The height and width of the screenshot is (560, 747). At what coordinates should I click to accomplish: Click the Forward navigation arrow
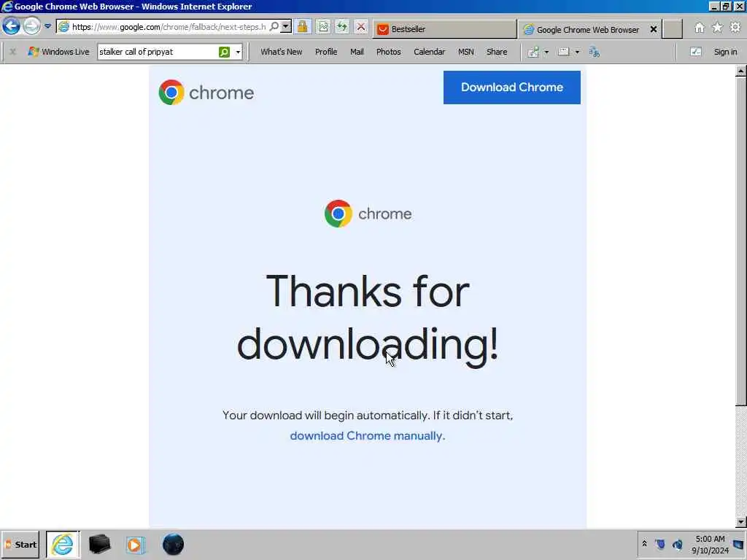tap(31, 26)
